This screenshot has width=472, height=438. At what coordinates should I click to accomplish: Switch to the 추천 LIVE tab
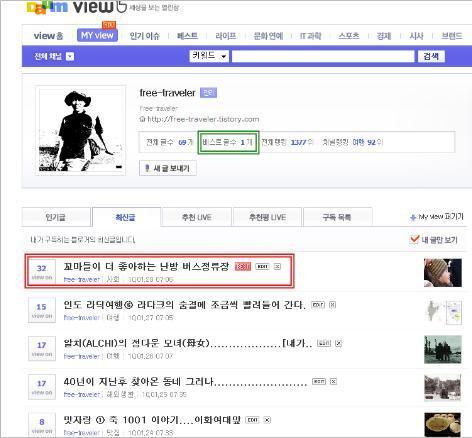coord(196,217)
